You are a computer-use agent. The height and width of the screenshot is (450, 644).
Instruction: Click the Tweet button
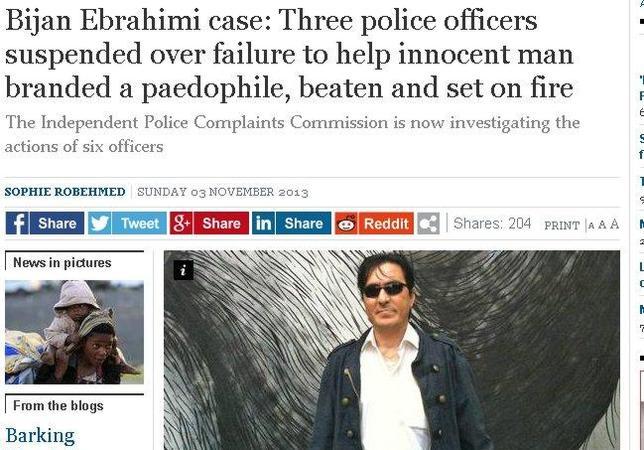139,223
